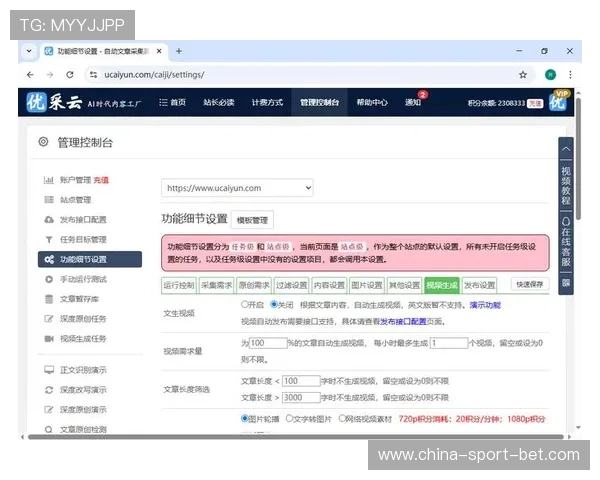The height and width of the screenshot is (480, 600).
Task: Open the 发布接口配置 link in description
Action: tap(403, 322)
